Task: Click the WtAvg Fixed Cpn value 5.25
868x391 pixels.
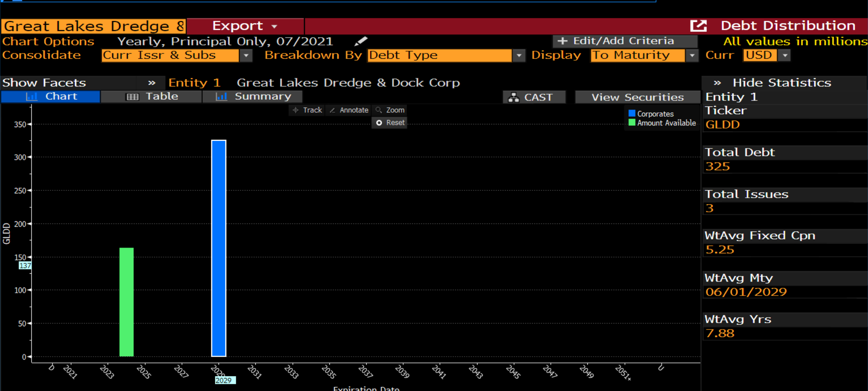Action: click(720, 250)
